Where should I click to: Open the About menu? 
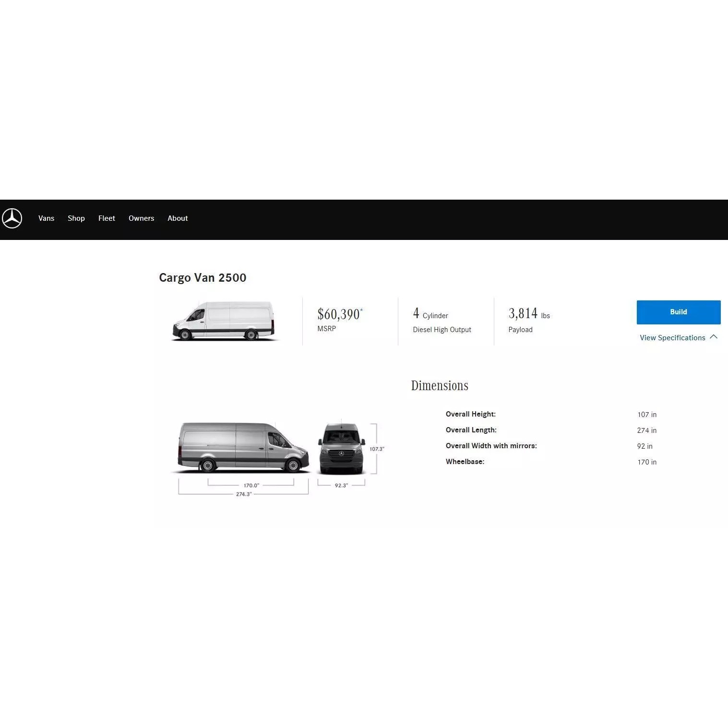point(178,218)
